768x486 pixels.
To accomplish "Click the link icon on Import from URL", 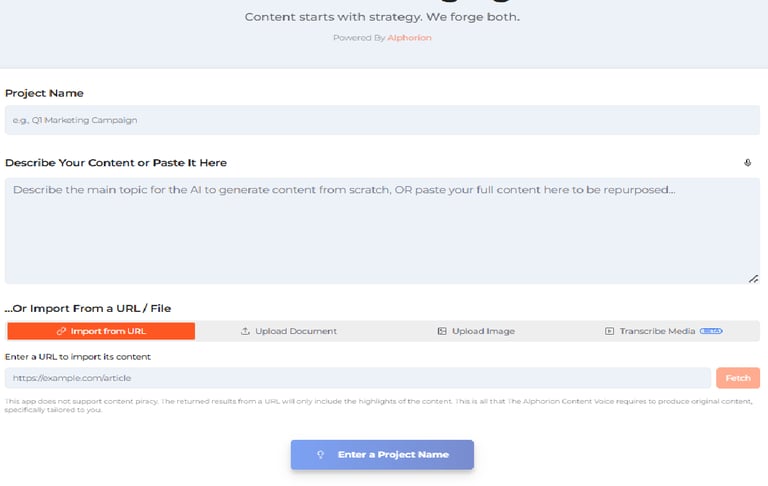I will pyautogui.click(x=62, y=331).
